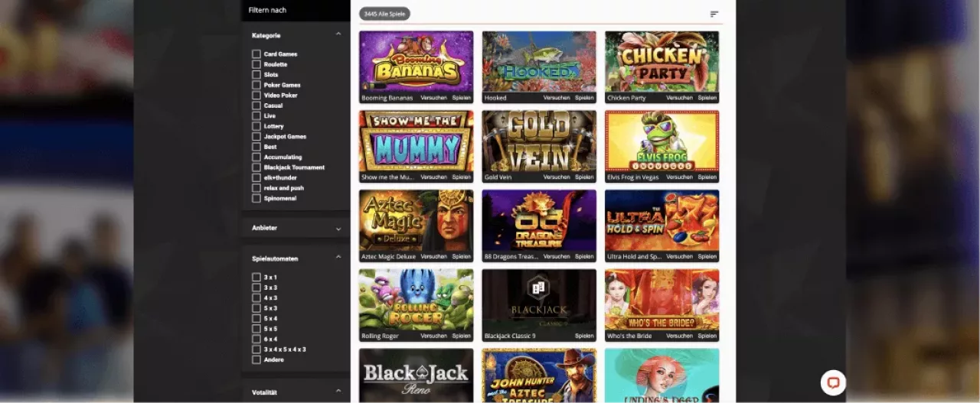
Task: Select the 3 x 1 reel layout checkbox
Action: 256,278
